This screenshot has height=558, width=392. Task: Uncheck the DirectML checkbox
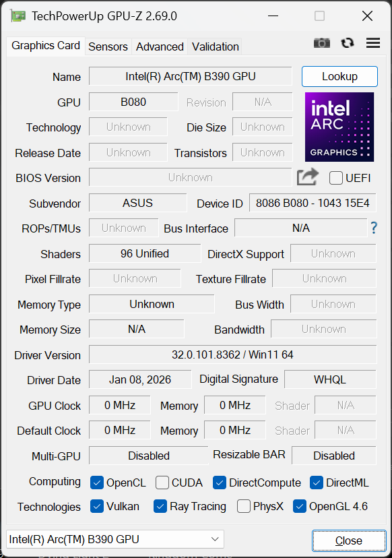(317, 483)
